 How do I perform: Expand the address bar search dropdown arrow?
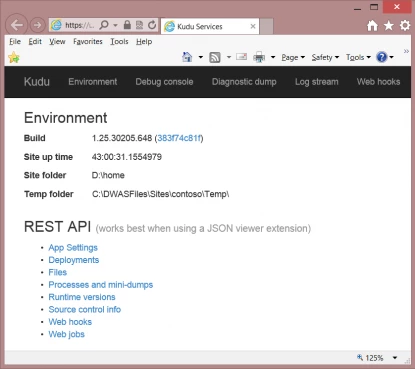[115, 25]
